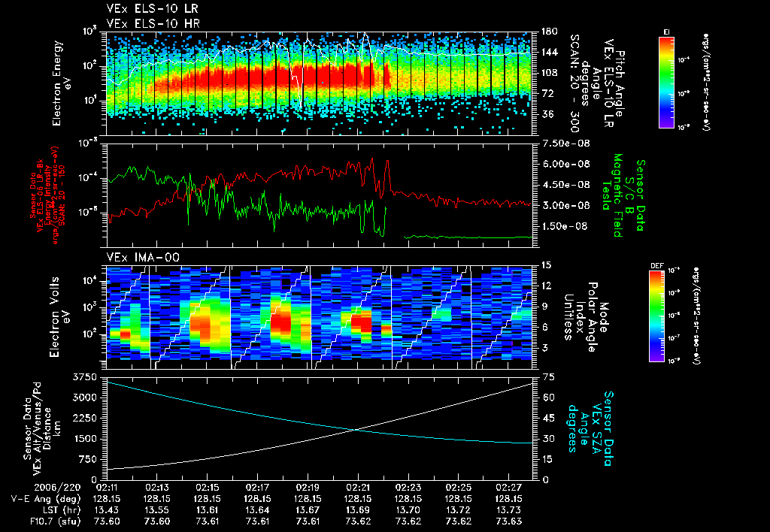Click the 1.50e-08 magnetic field tick label
This screenshot has height=532, width=770.
pos(565,226)
